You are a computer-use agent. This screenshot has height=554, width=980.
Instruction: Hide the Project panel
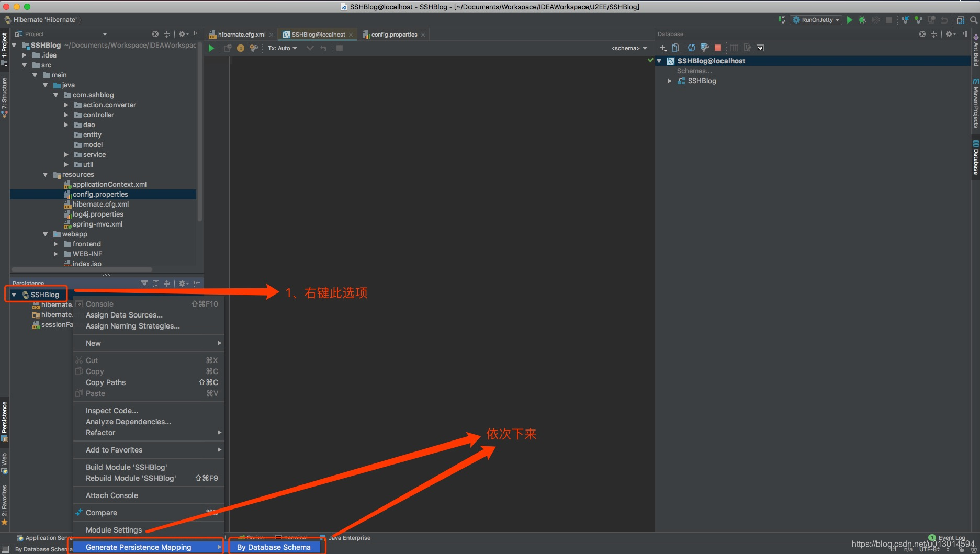pyautogui.click(x=196, y=34)
